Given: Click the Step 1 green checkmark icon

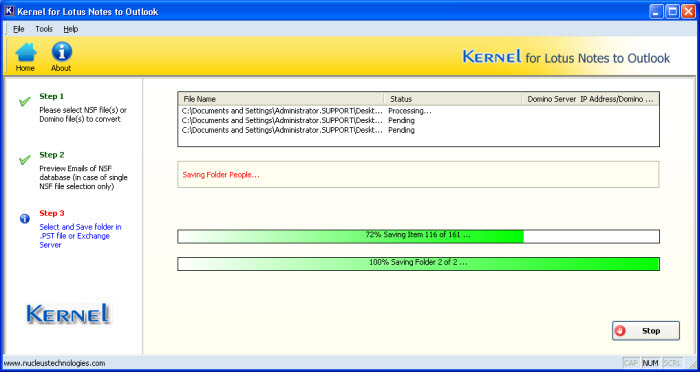Looking at the screenshot, I should point(25,101).
